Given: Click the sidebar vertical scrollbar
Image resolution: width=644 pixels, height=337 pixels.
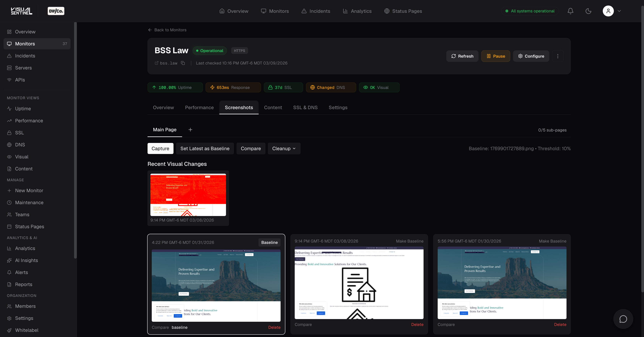Looking at the screenshot, I should (75, 140).
